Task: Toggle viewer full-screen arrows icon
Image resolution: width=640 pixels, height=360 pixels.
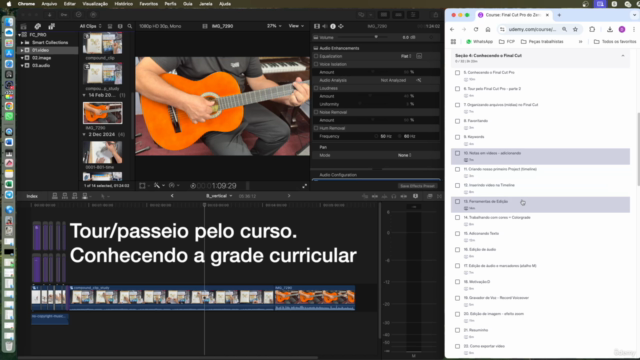Action: (304, 186)
